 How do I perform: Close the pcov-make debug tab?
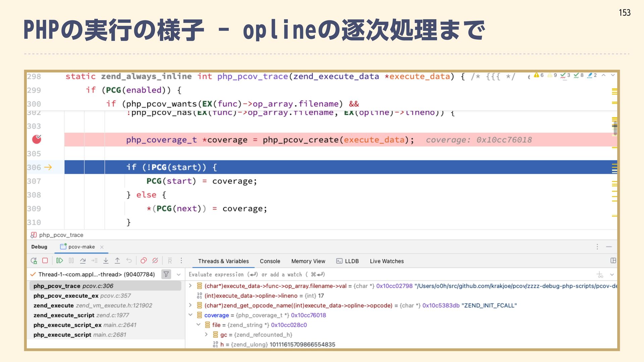pyautogui.click(x=102, y=247)
